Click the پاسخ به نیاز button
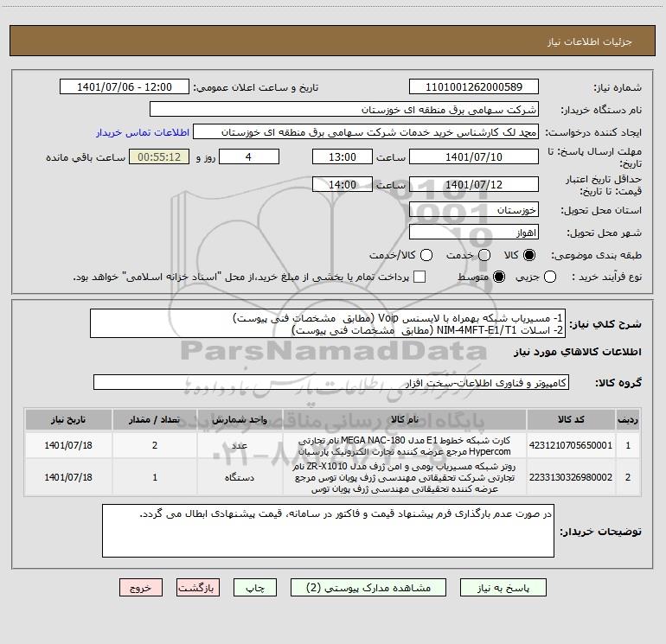 pyautogui.click(x=503, y=588)
